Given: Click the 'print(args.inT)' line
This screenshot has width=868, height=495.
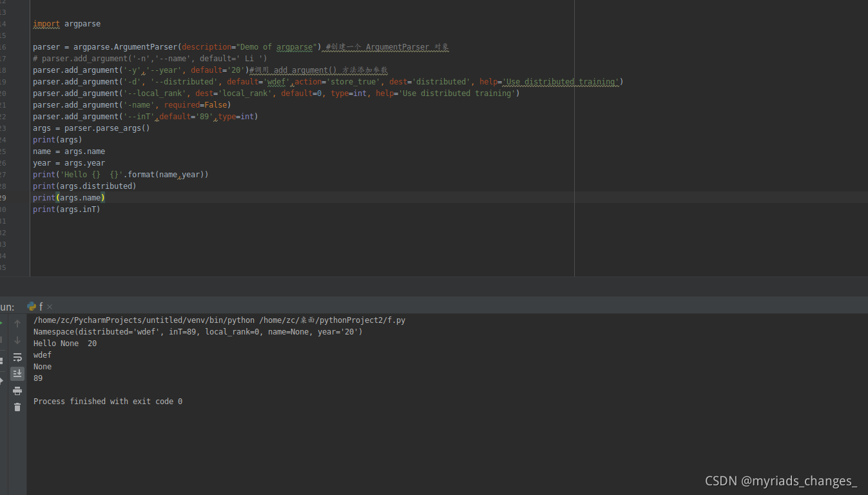Looking at the screenshot, I should click(x=67, y=209).
